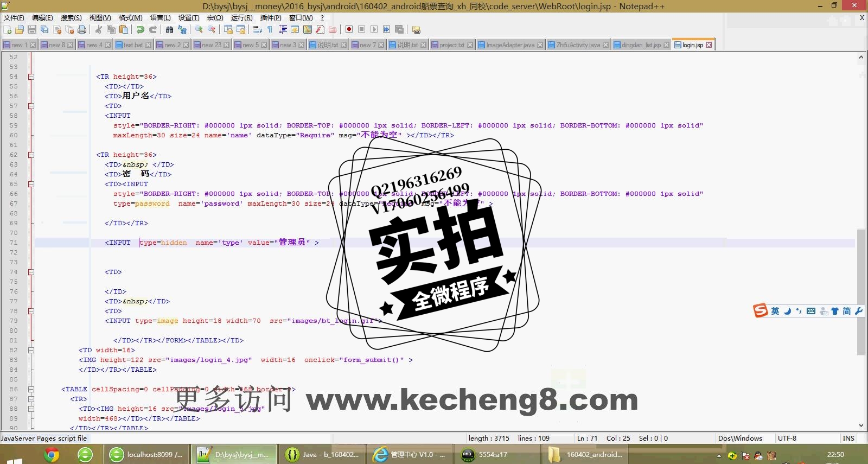Switch to the ZhifuActivity.java tab
The image size is (868, 464).
tap(578, 45)
